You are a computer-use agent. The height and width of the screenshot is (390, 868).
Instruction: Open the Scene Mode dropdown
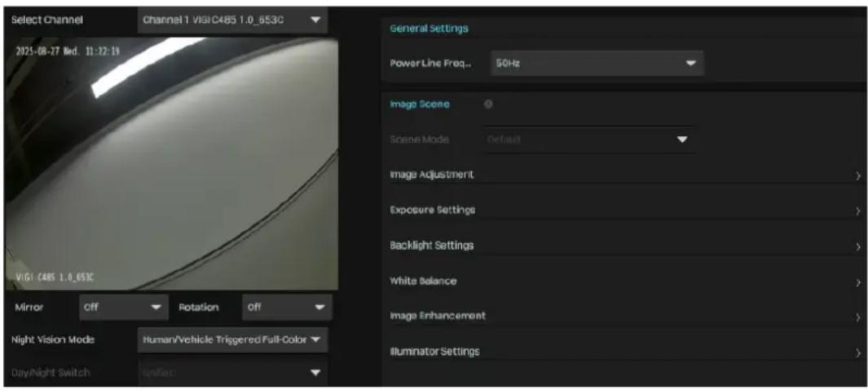589,140
